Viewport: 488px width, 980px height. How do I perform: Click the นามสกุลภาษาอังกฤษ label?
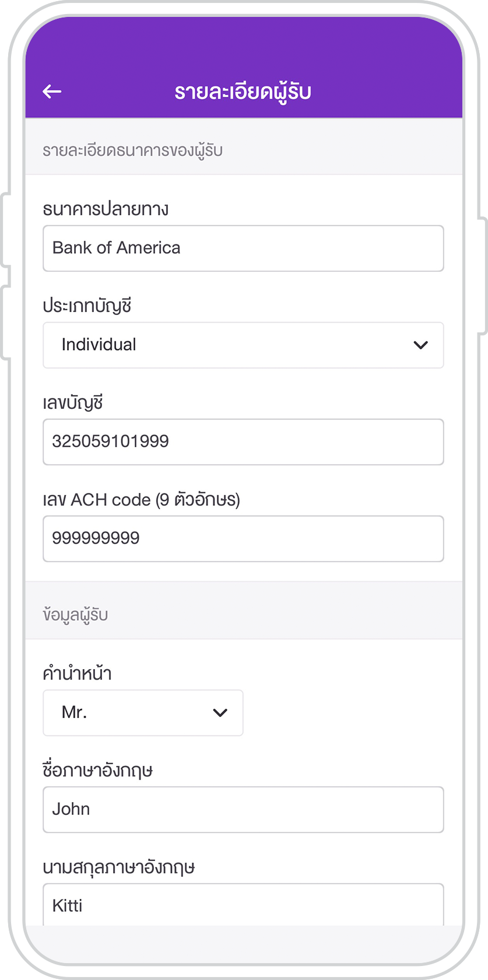118,867
